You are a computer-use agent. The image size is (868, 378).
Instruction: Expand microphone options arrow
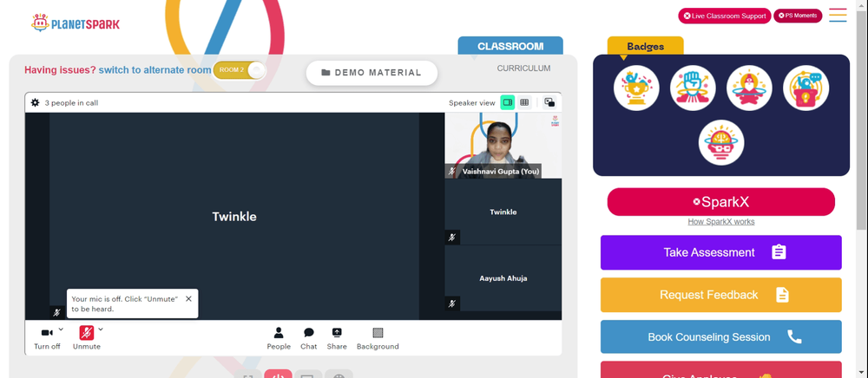(x=100, y=329)
